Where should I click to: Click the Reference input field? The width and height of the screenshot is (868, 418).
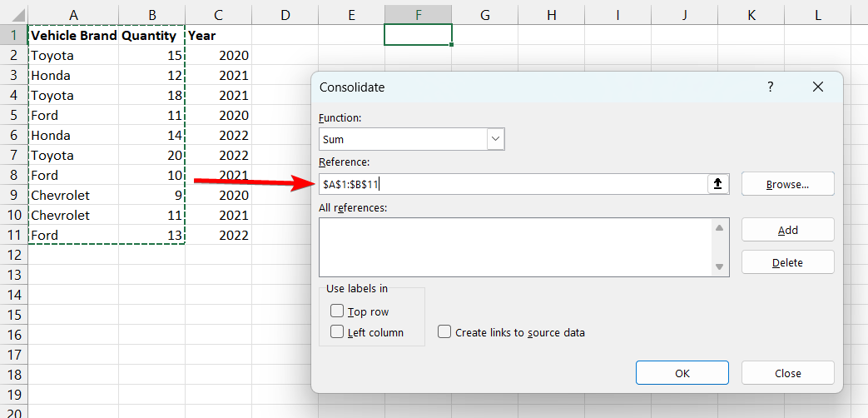click(x=512, y=185)
